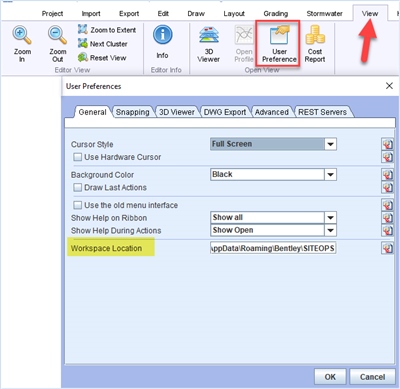Launch the 3D Viewer
This screenshot has height=389, width=400.
coord(209,44)
